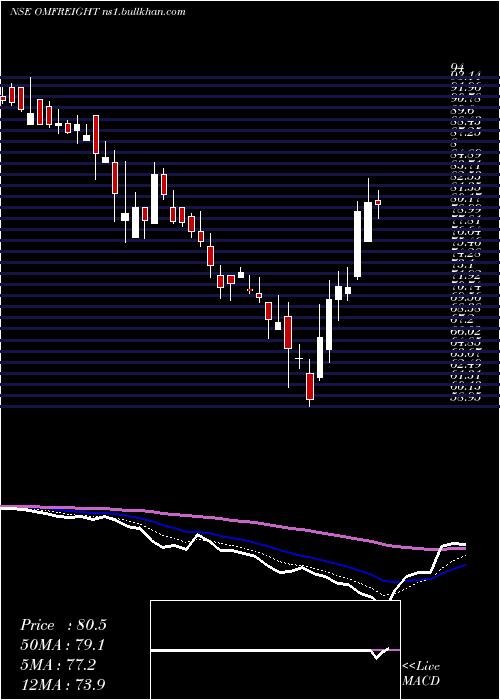Click the <<Live MACD label

pos(421,673)
